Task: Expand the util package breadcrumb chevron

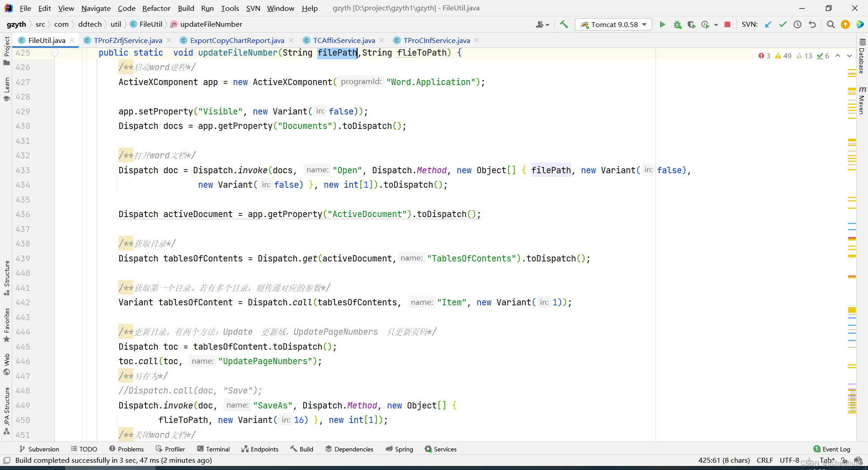Action: coord(125,24)
